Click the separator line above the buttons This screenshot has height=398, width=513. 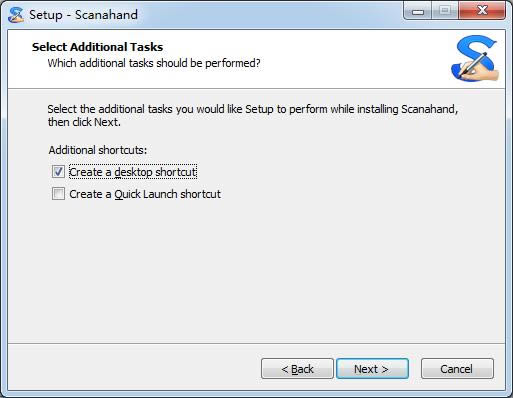(256, 343)
